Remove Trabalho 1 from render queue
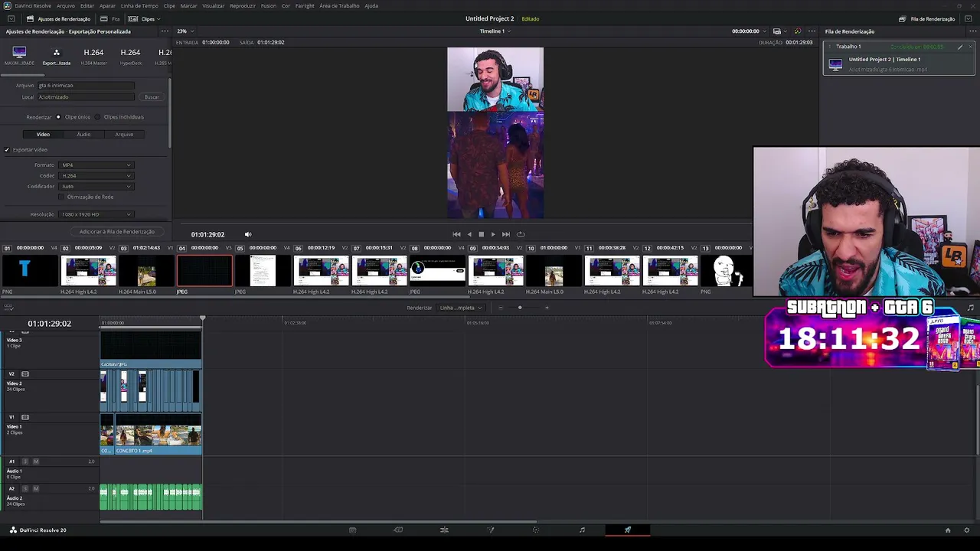 970,47
